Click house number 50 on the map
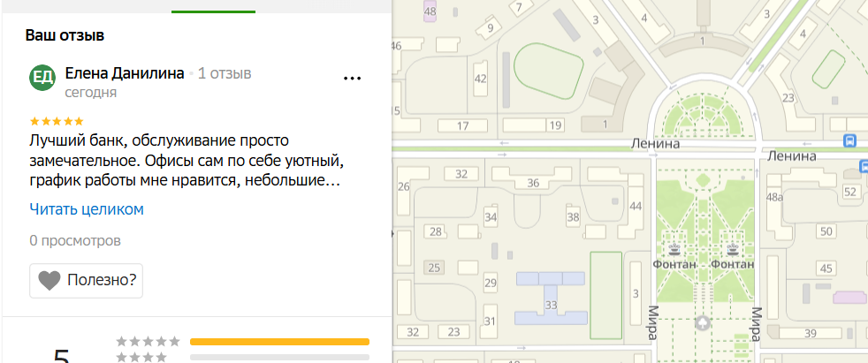868x363 pixels. tap(827, 231)
